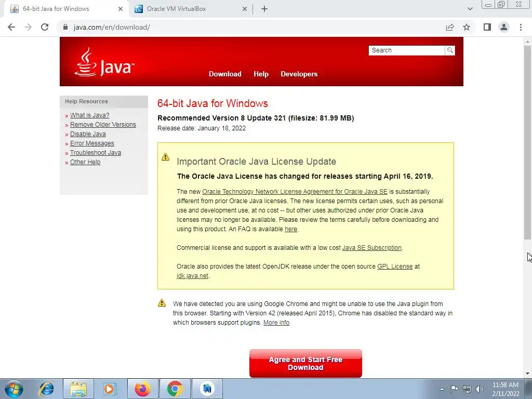Image resolution: width=532 pixels, height=399 pixels.
Task: Open the GPL License link
Action: pos(395,267)
